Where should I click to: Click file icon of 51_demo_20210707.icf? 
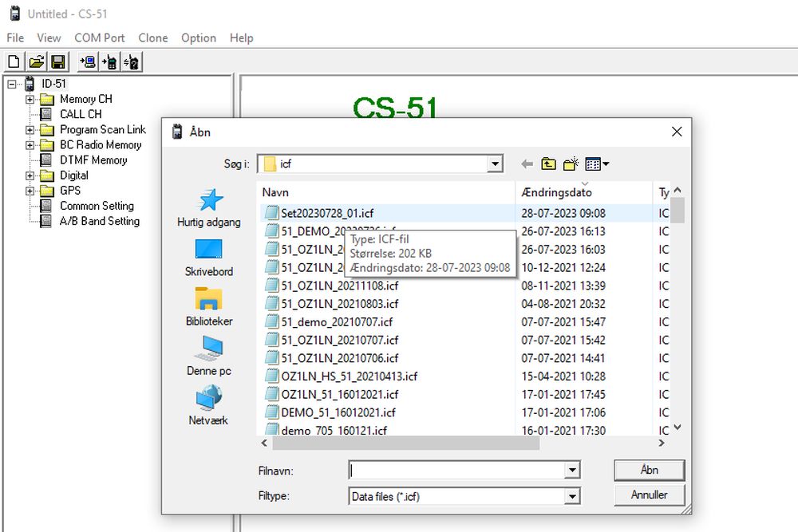(x=272, y=322)
